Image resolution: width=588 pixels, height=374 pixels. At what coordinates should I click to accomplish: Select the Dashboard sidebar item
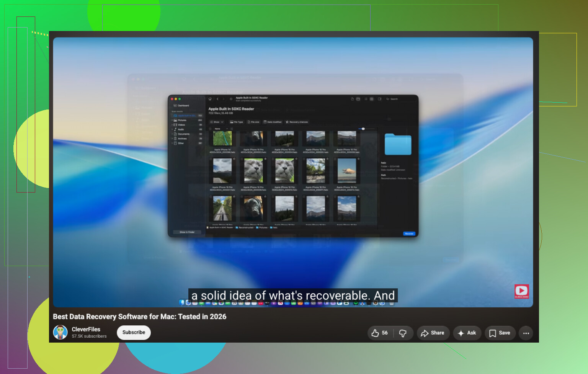coord(181,106)
